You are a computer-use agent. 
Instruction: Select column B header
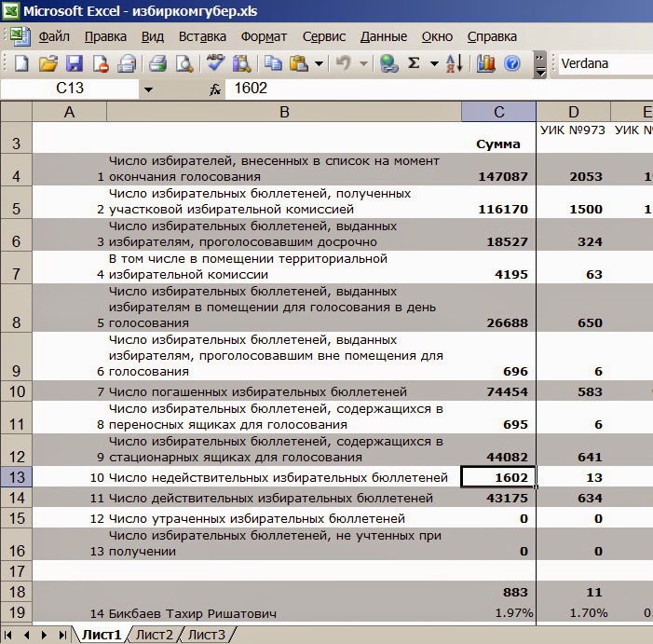284,112
